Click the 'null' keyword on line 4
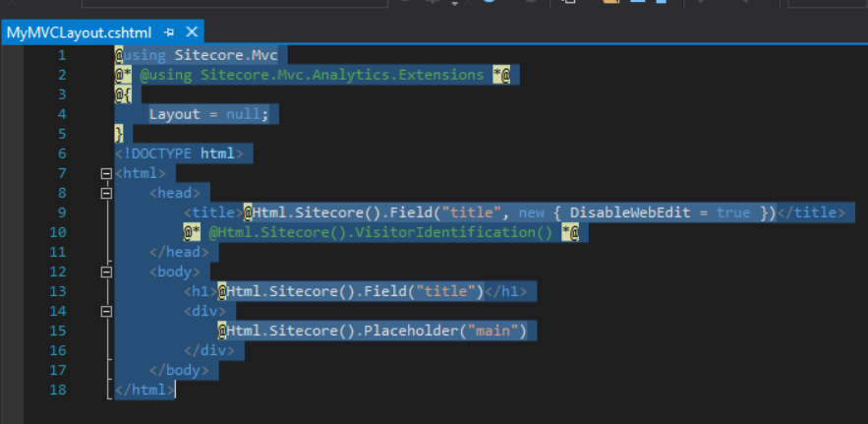868x424 pixels. coord(243,114)
